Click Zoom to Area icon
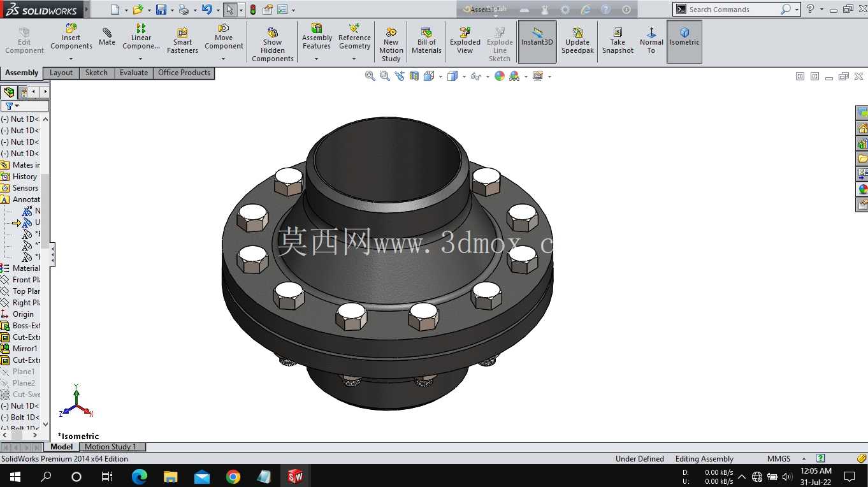 tap(384, 76)
